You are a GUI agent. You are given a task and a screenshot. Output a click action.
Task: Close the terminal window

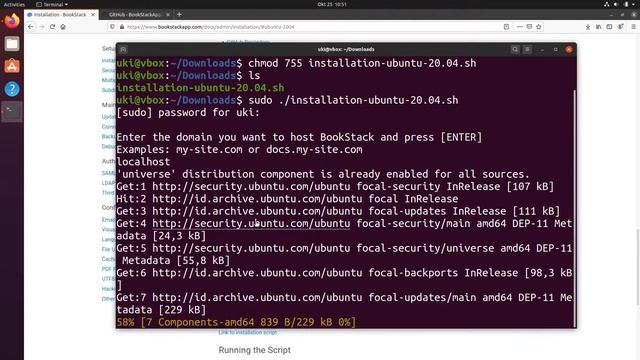click(569, 49)
